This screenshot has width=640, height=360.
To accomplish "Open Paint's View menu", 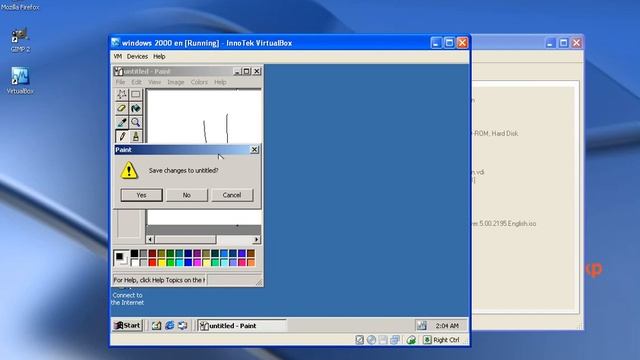I will tap(154, 82).
